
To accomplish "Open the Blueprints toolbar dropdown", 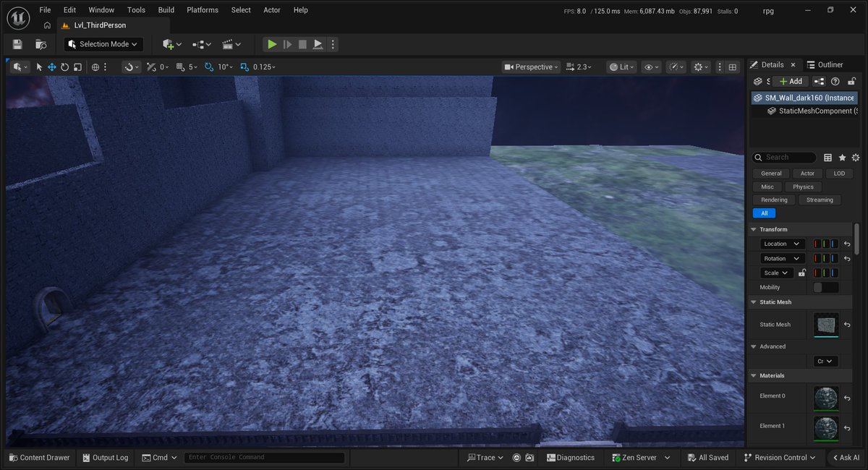I will (202, 44).
